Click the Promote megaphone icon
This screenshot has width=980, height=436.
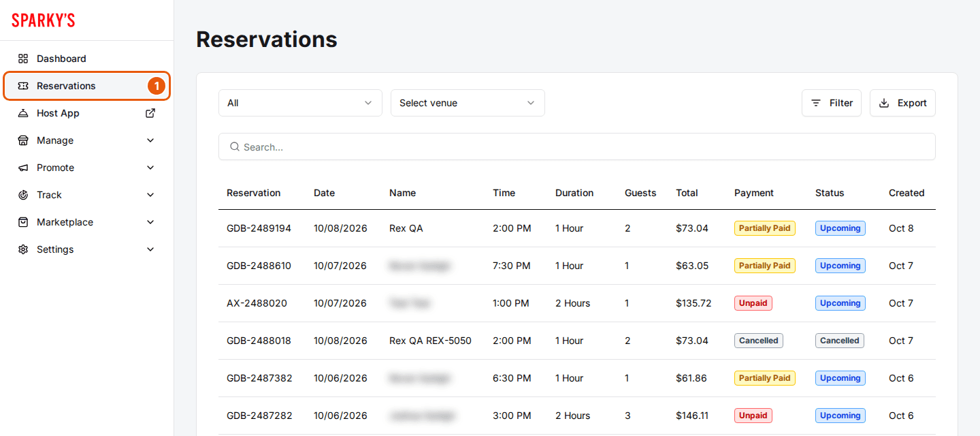(x=23, y=168)
